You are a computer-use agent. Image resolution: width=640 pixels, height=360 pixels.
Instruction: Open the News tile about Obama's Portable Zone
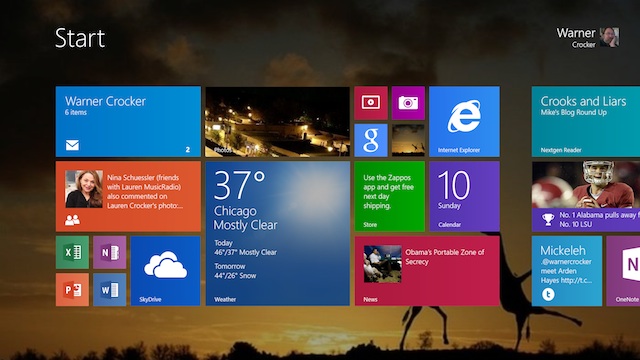427,271
